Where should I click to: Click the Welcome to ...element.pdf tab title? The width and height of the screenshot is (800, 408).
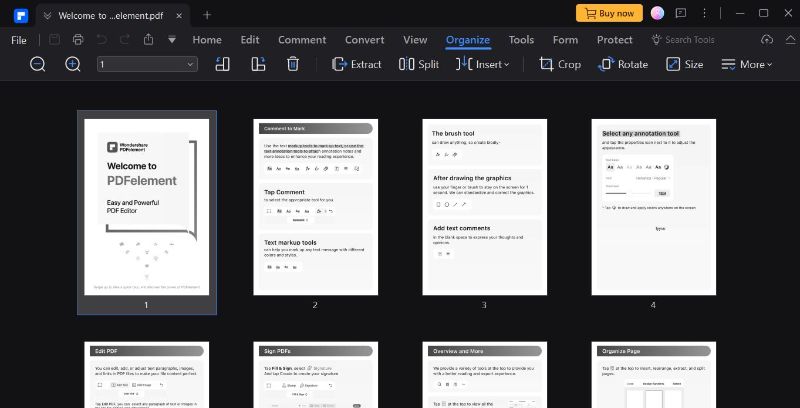click(111, 16)
